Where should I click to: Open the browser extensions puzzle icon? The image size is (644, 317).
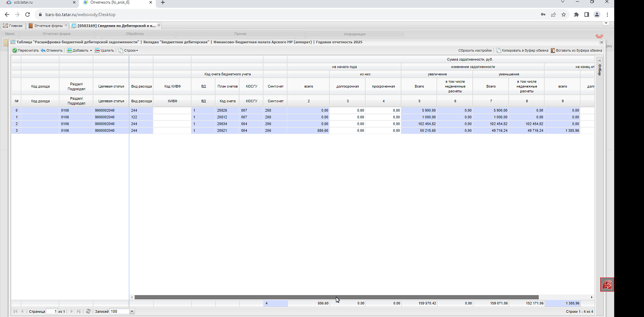[576, 15]
